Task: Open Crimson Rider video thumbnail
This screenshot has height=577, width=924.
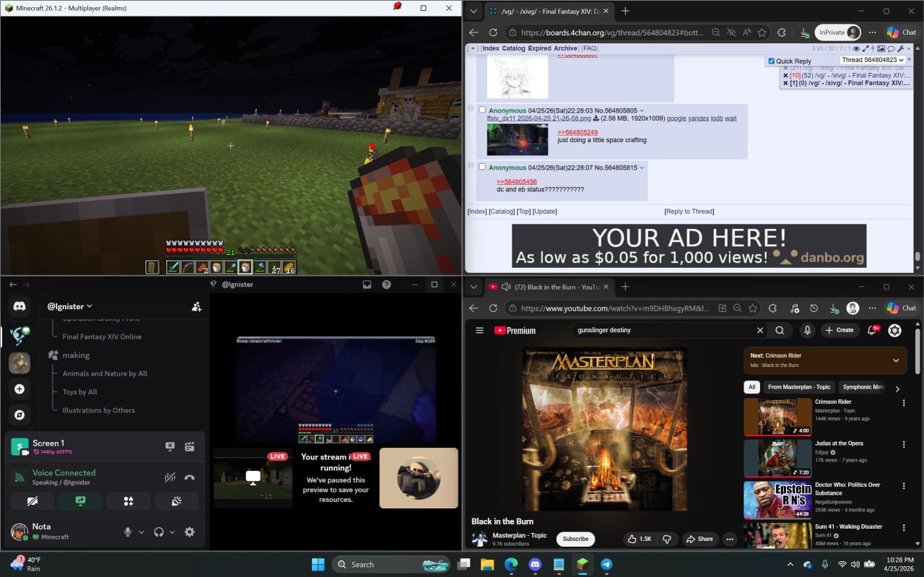Action: (x=777, y=417)
